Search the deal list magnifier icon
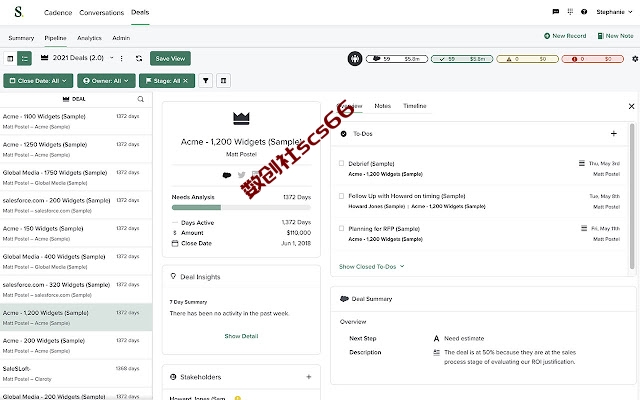The height and width of the screenshot is (400, 640). [141, 99]
